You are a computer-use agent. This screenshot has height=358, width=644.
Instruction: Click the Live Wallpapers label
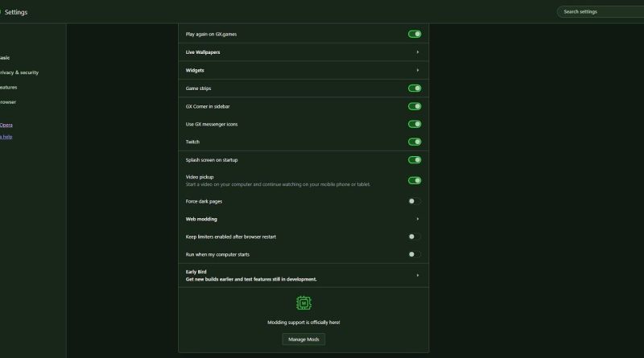click(203, 52)
